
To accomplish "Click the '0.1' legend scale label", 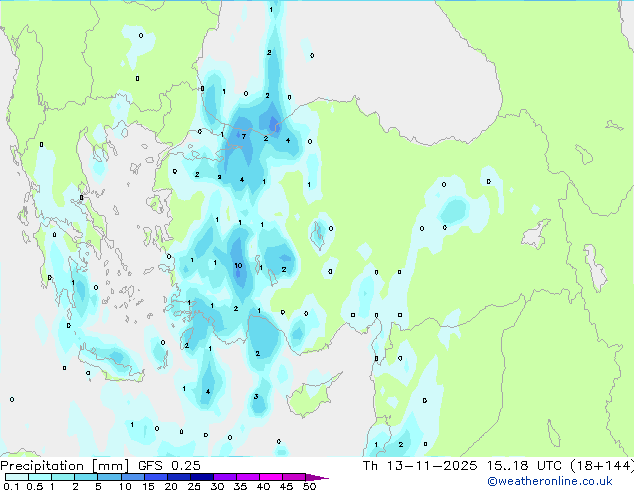I will click(11, 486).
